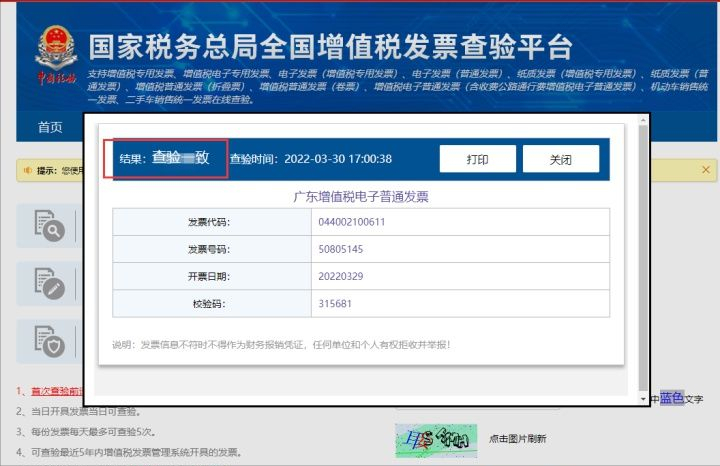Click the 点击图片刷新 refresh link
The width and height of the screenshot is (720, 466).
[x=517, y=439]
